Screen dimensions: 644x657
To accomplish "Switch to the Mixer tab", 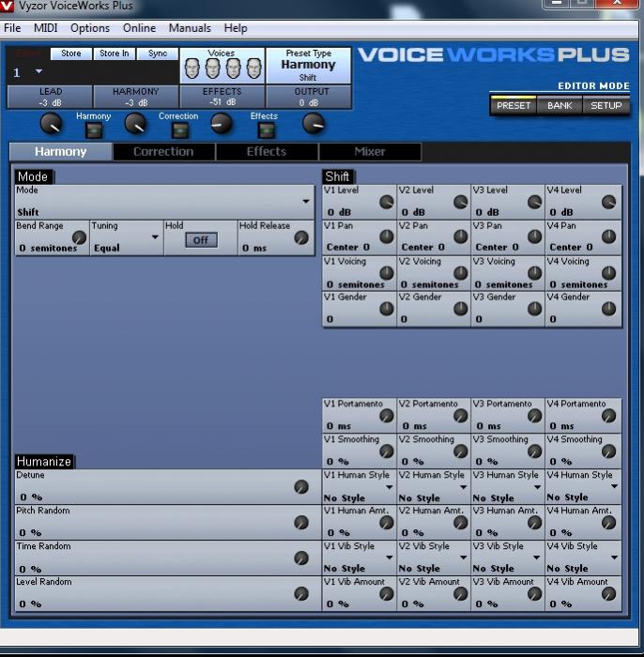I will [x=370, y=152].
